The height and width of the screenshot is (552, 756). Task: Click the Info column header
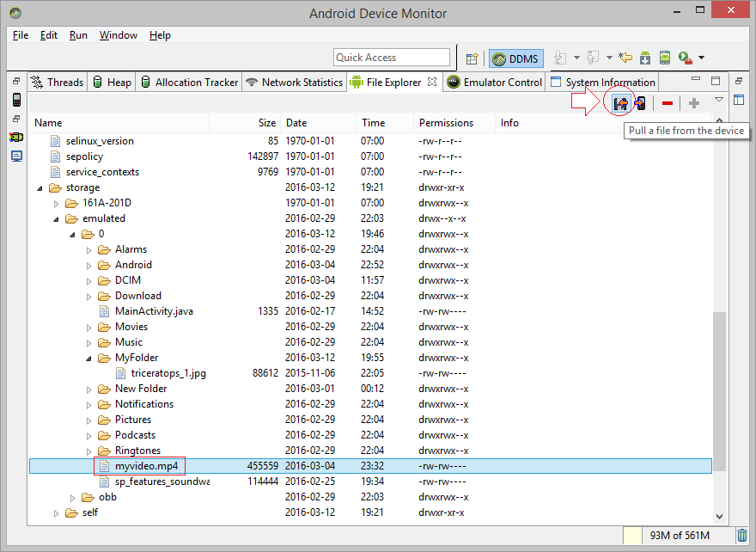coord(603,123)
